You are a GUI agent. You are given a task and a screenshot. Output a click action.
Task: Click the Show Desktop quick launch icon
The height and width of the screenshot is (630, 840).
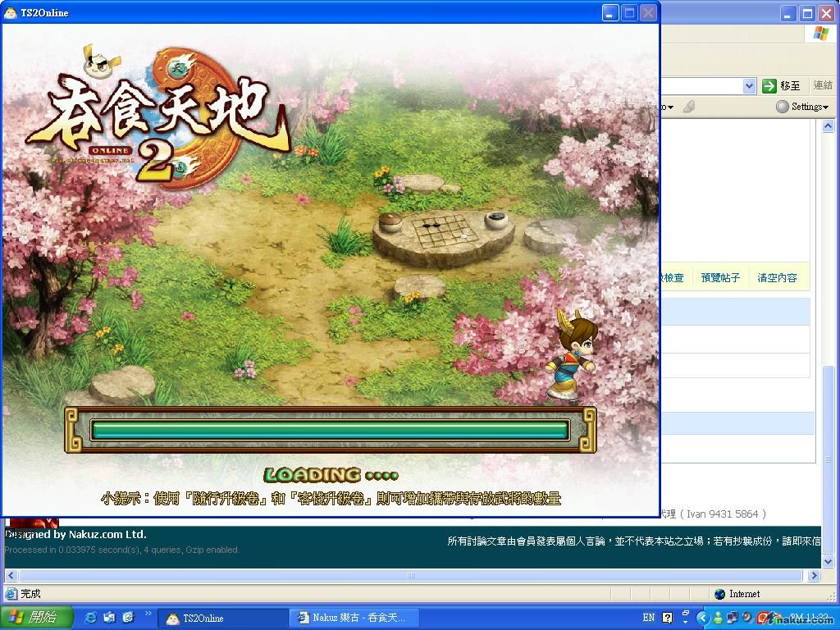point(109,618)
